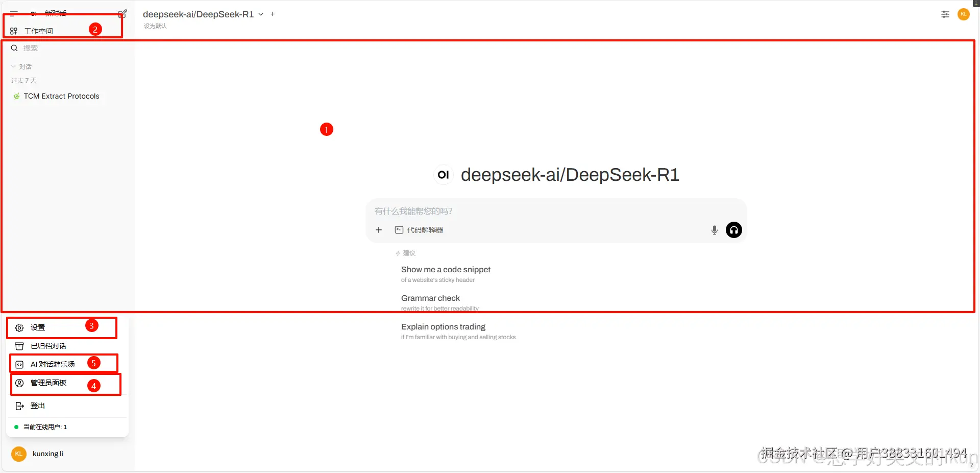Click the plus attach icon in message box
Viewport: 980px width, 473px height.
tap(379, 230)
